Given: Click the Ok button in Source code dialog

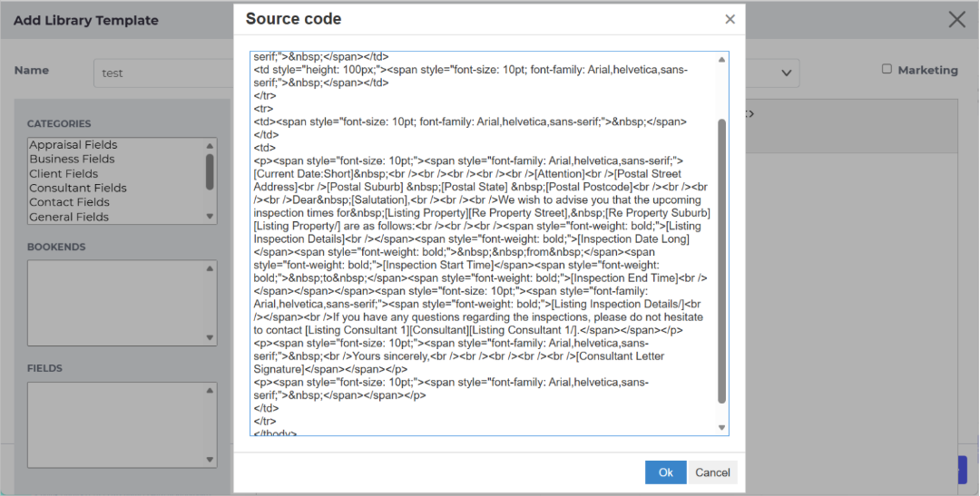Looking at the screenshot, I should (666, 472).
